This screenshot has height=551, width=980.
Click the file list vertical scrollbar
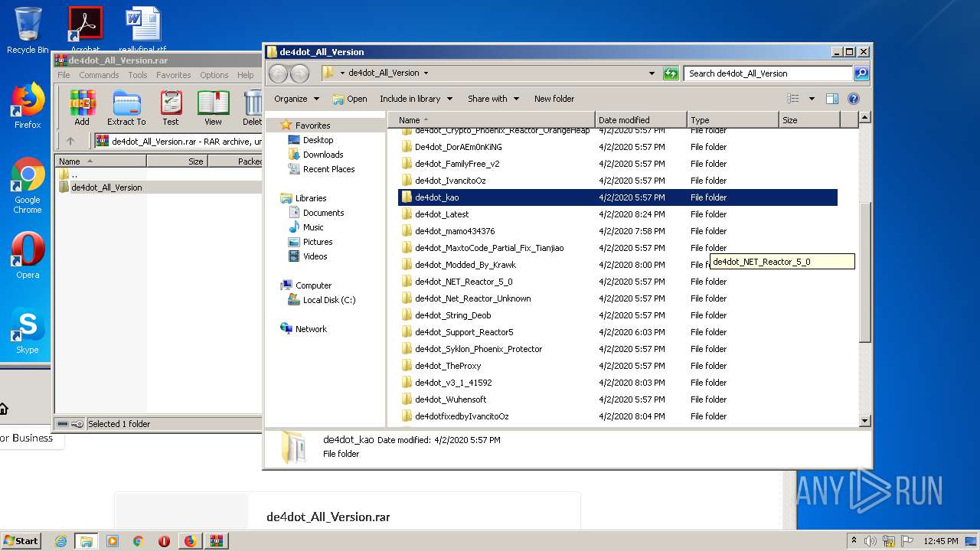(865, 272)
